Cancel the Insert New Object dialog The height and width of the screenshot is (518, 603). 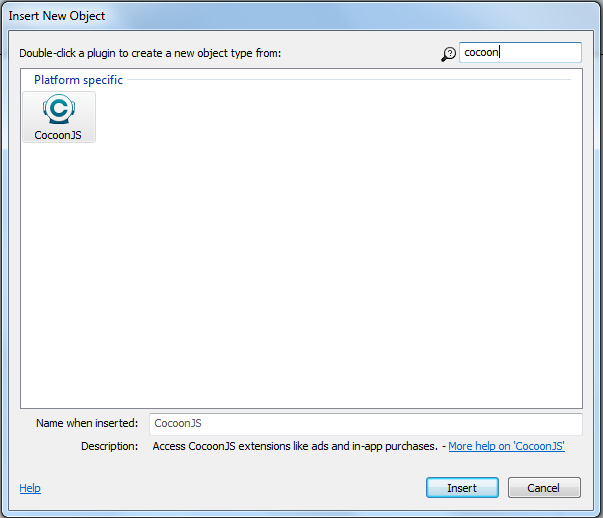coord(544,488)
